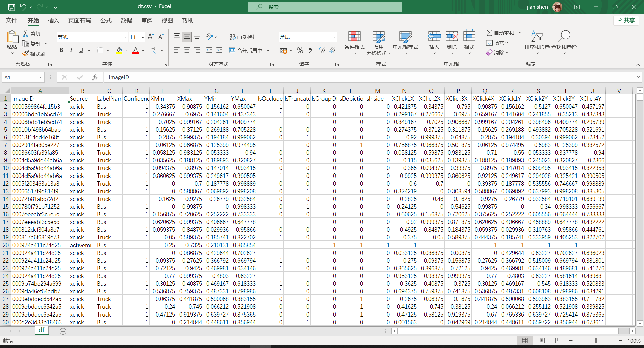This screenshot has width=644, height=348.
Task: Click the Increase Font Size icon
Action: pos(151,37)
